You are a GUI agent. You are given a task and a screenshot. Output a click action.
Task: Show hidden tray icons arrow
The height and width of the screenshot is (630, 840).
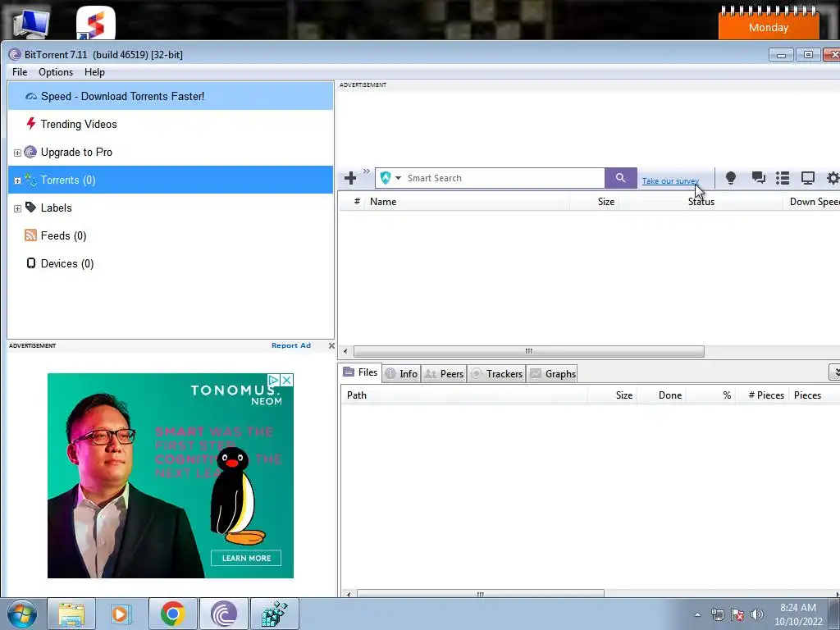coord(697,614)
